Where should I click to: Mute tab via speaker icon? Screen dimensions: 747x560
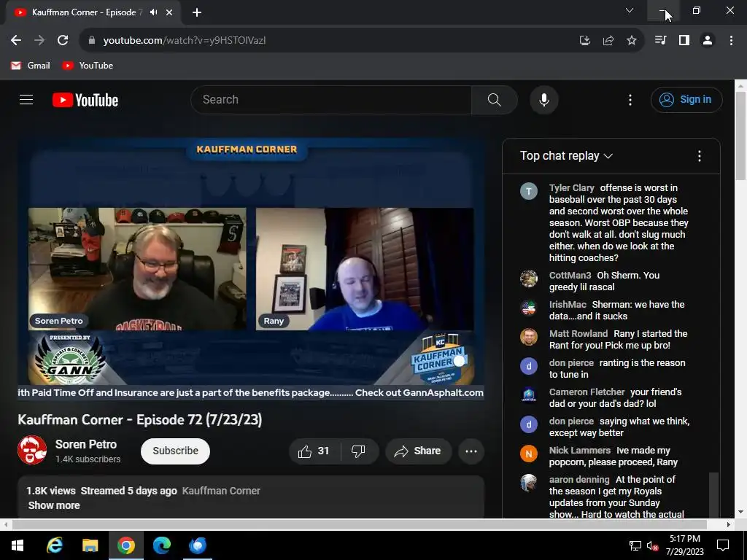[x=153, y=12]
